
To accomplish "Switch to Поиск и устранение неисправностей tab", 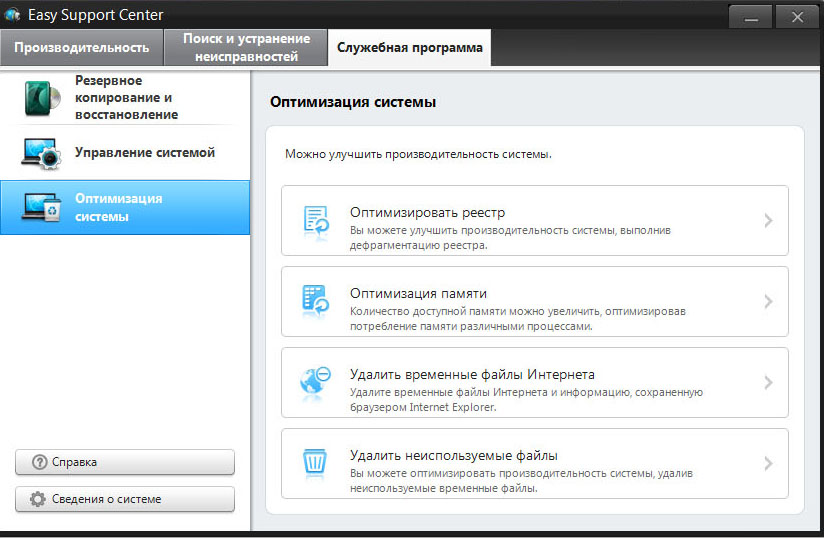I will coord(246,47).
